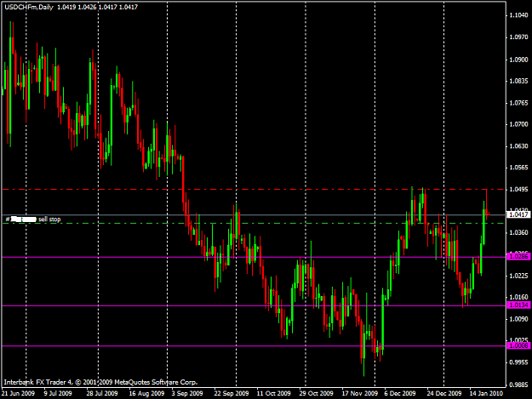Screen dimensions: 532x399
Task: Select the magenta line labeled 1.0286
Action: pos(254,257)
